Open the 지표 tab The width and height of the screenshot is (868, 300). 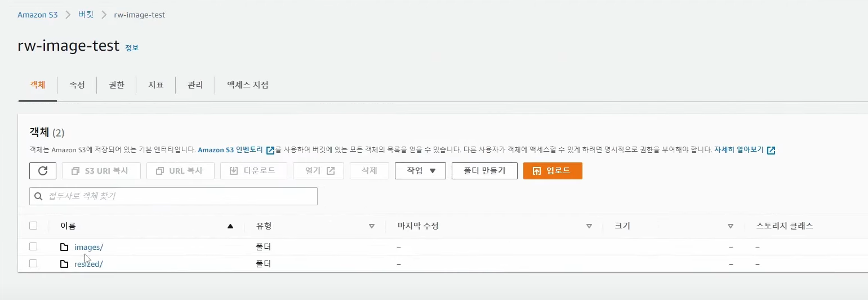click(156, 85)
